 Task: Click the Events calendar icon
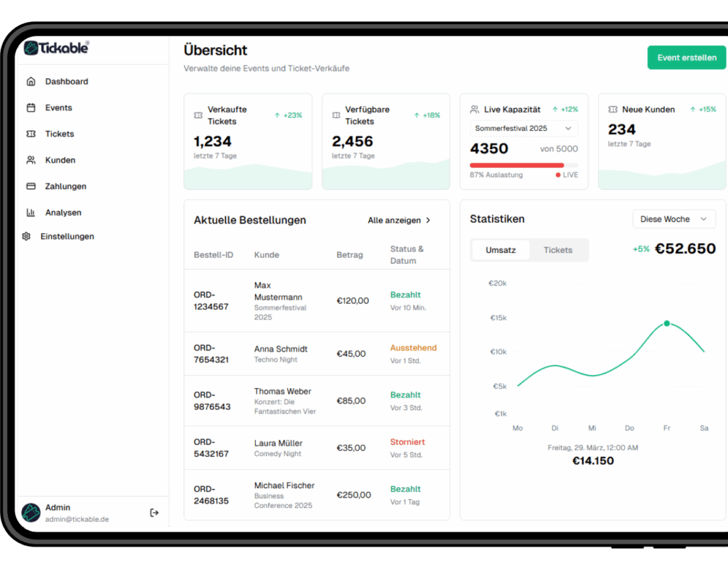coord(31,108)
